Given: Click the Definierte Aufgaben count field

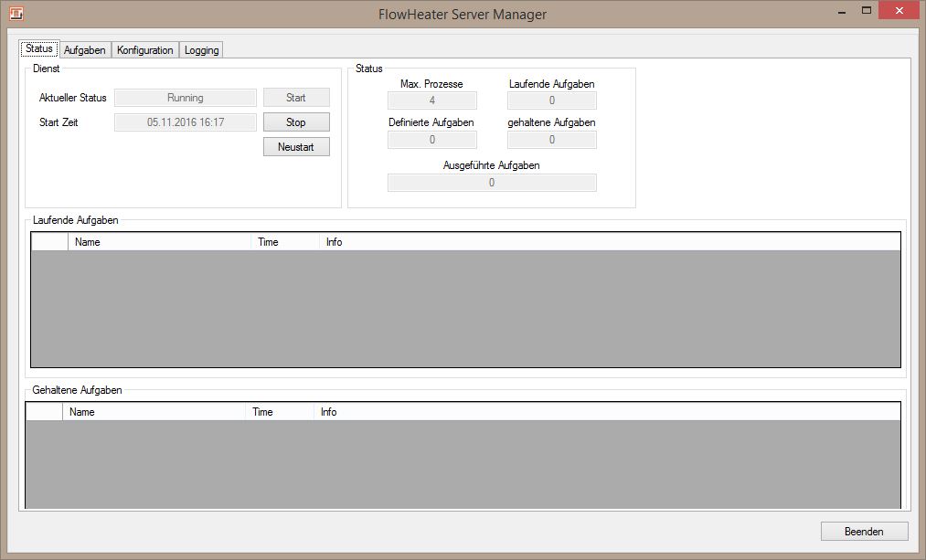Looking at the screenshot, I should (x=431, y=140).
